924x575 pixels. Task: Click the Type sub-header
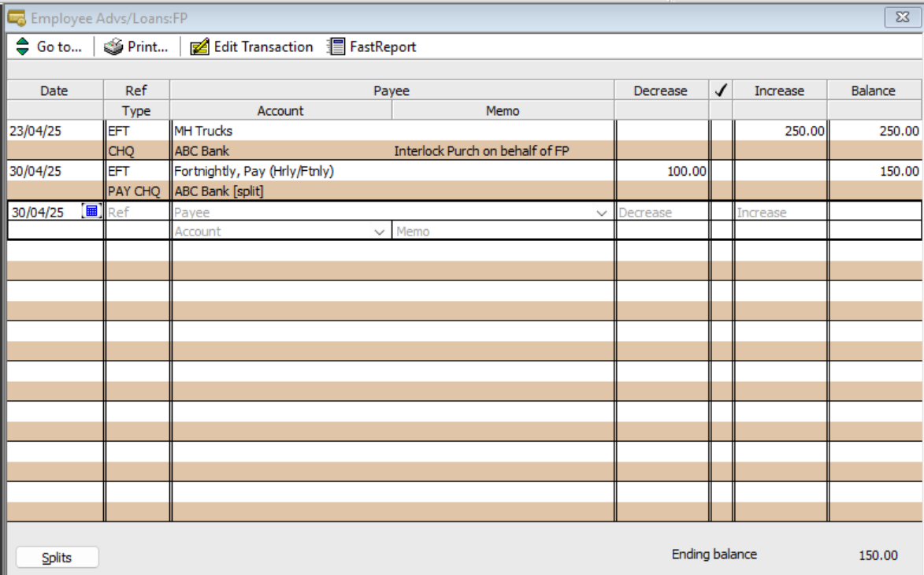point(137,111)
